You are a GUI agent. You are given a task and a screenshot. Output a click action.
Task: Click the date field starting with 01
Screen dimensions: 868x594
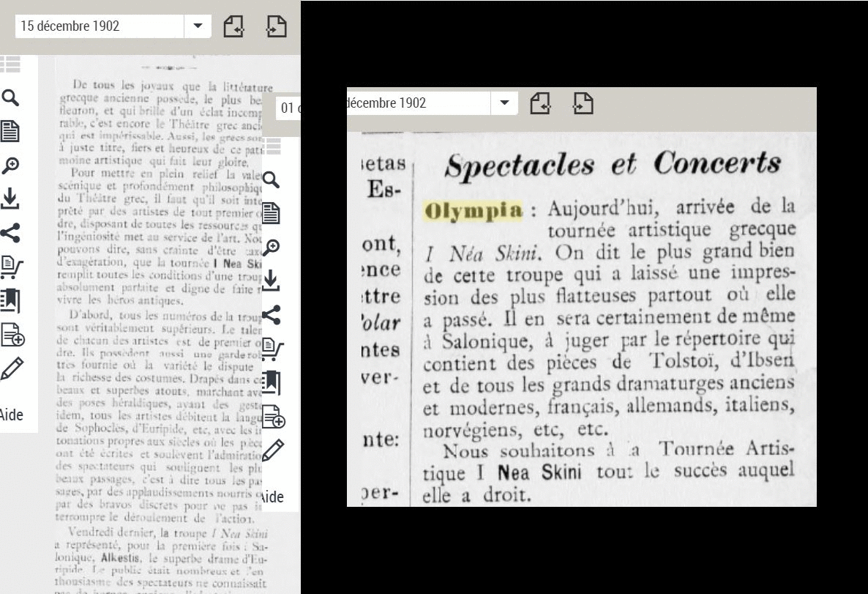[x=288, y=108]
